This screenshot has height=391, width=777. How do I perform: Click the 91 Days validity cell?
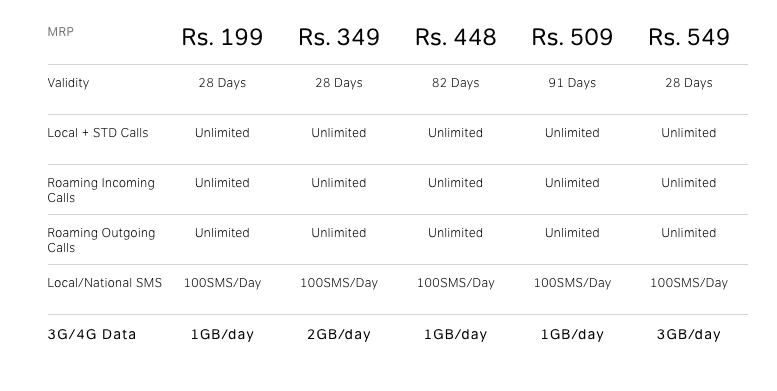572,83
